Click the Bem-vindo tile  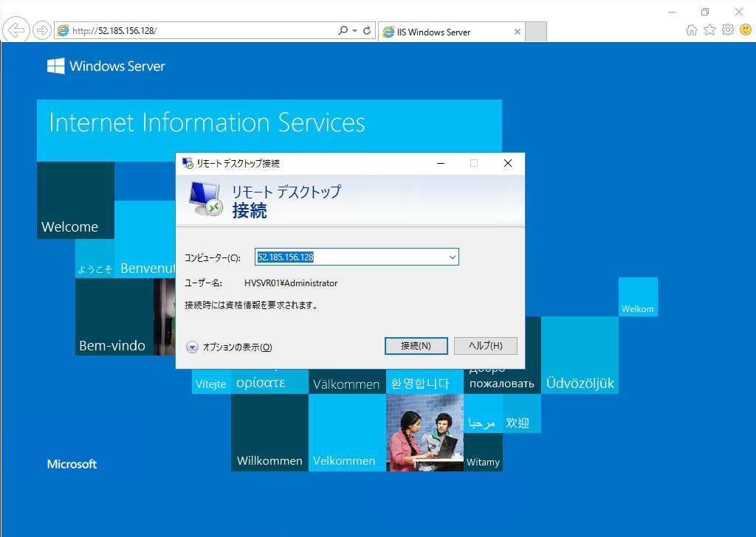coord(114,317)
